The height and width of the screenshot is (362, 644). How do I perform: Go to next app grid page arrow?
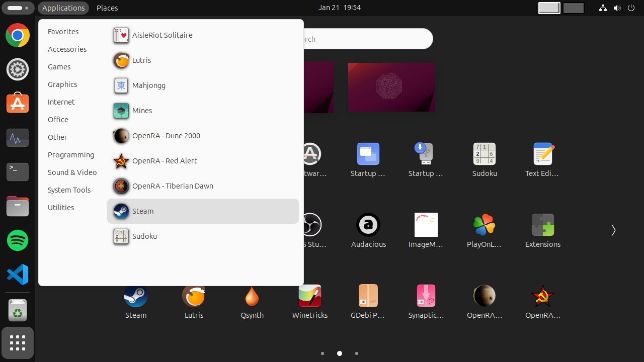[x=613, y=230]
